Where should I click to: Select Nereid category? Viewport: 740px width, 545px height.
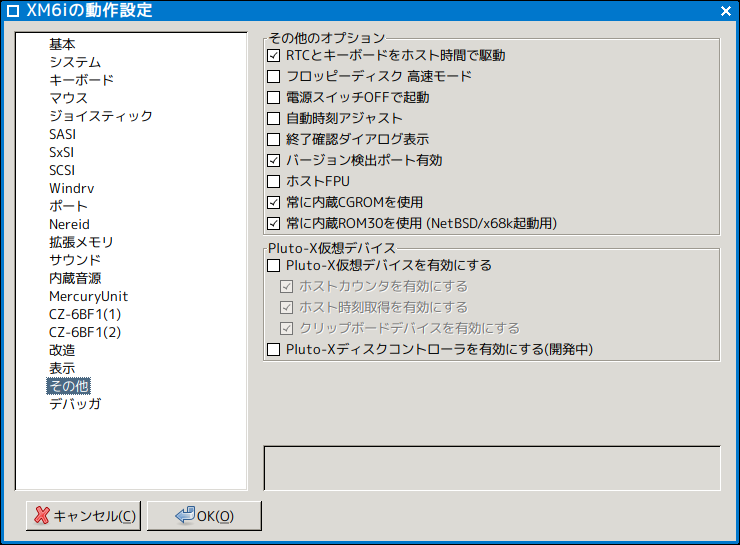pyautogui.click(x=69, y=224)
